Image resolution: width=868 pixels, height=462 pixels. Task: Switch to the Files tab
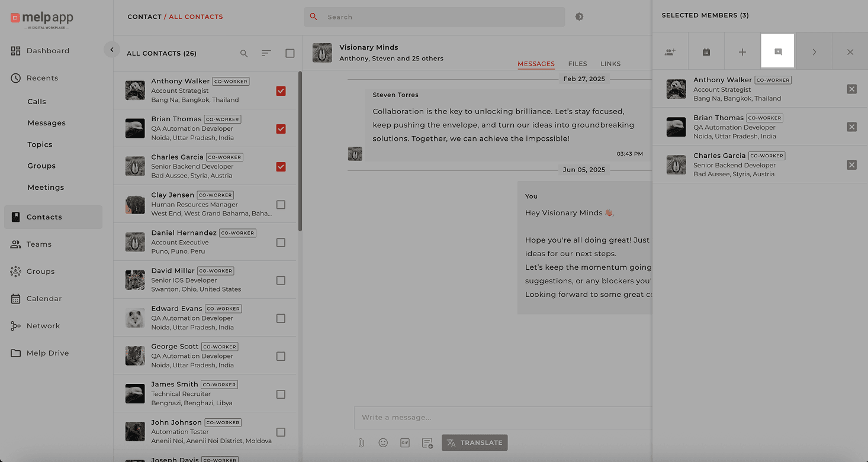[577, 64]
